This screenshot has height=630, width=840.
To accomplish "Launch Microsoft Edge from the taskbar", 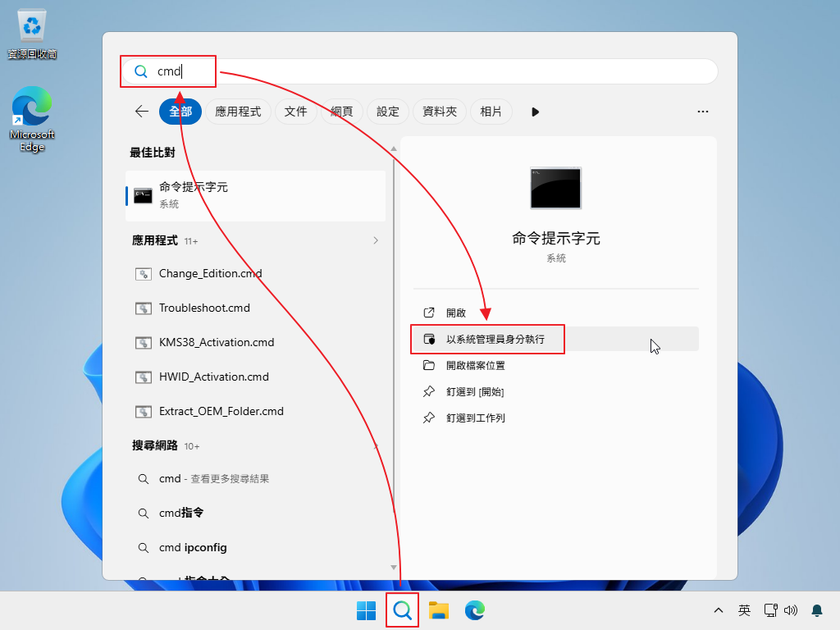I will [x=476, y=610].
